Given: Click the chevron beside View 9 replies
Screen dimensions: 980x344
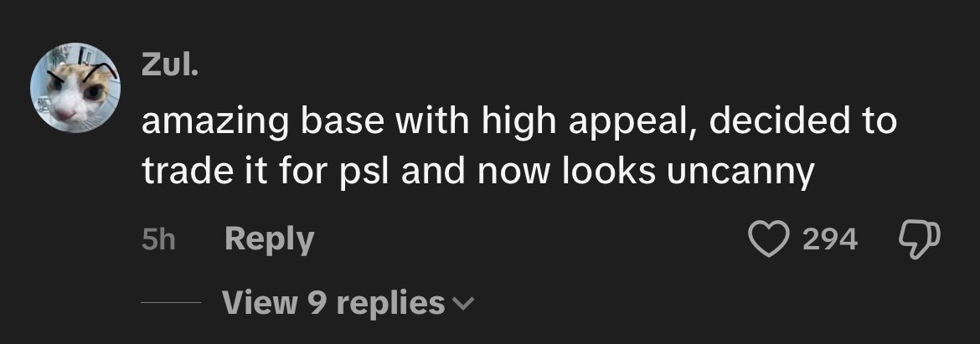Looking at the screenshot, I should pyautogui.click(x=462, y=304).
